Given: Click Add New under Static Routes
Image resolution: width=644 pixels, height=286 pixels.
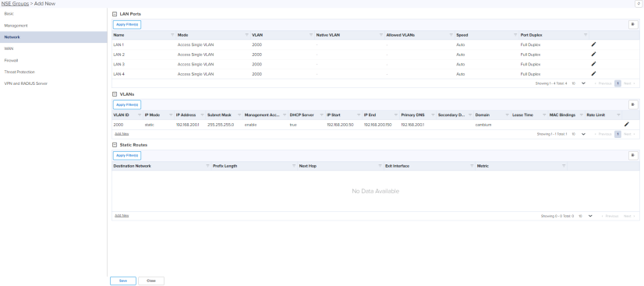Looking at the screenshot, I should point(121,215).
